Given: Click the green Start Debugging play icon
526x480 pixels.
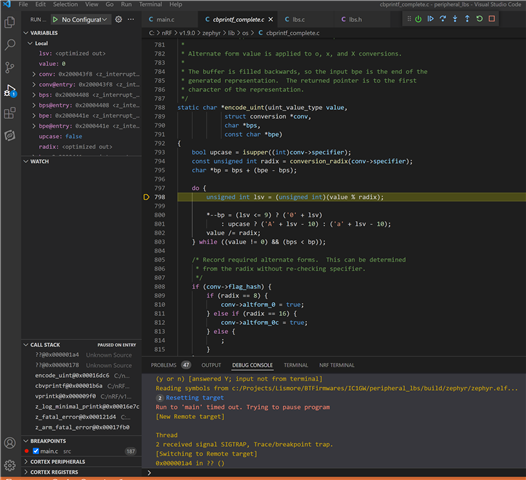Looking at the screenshot, I should point(55,19).
